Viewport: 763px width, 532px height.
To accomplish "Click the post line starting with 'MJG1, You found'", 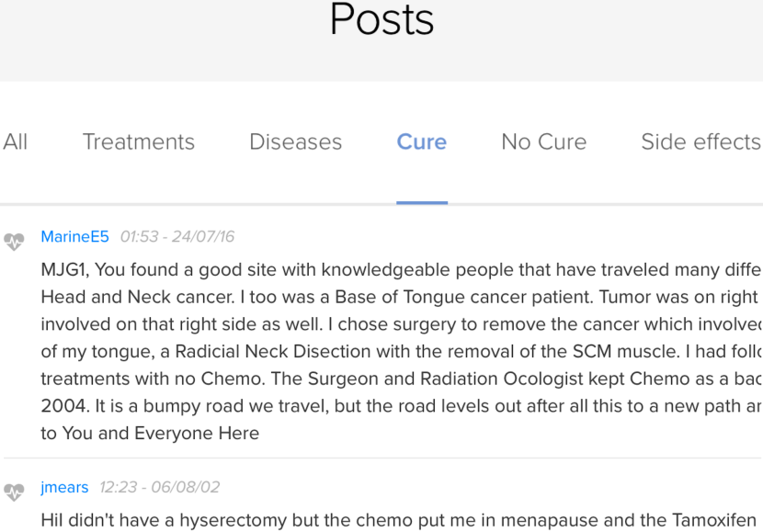I will (x=402, y=270).
